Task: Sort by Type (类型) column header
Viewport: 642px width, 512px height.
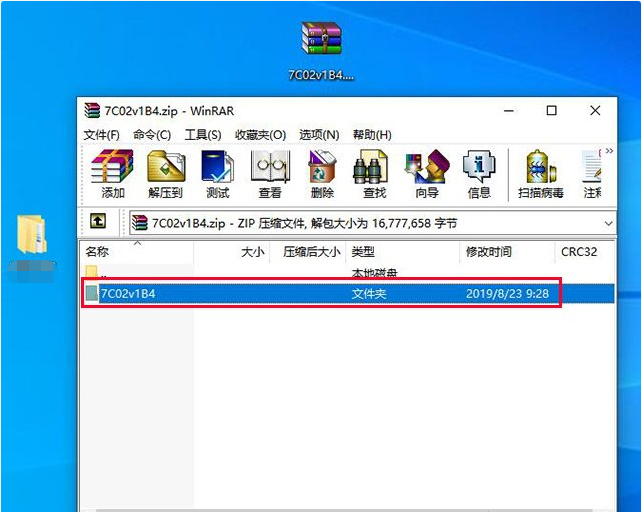Action: tap(403, 251)
